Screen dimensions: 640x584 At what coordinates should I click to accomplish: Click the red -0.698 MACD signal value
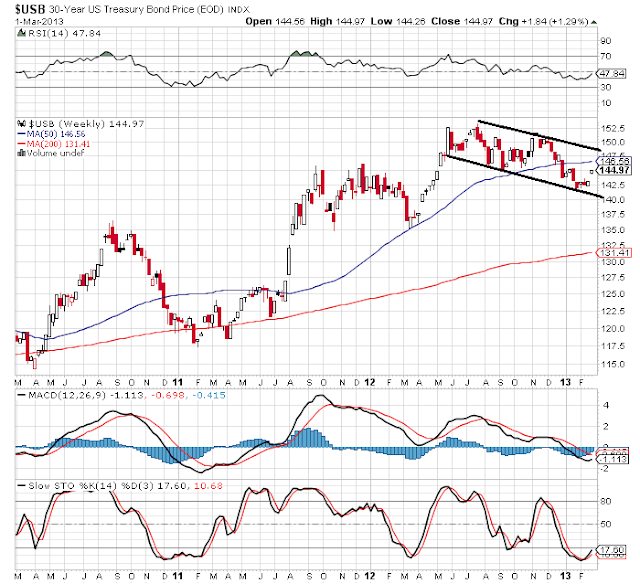(x=168, y=395)
